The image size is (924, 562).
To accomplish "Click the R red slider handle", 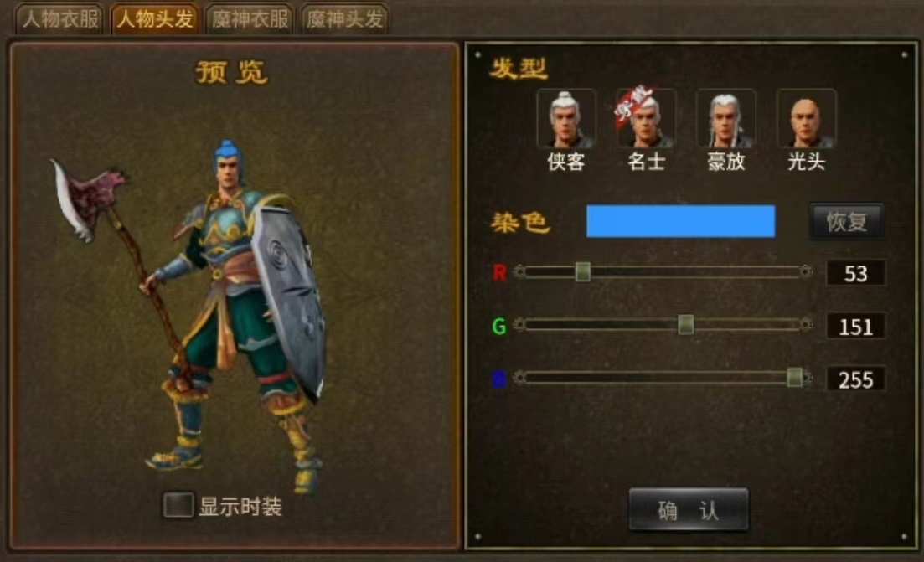I will (x=583, y=271).
